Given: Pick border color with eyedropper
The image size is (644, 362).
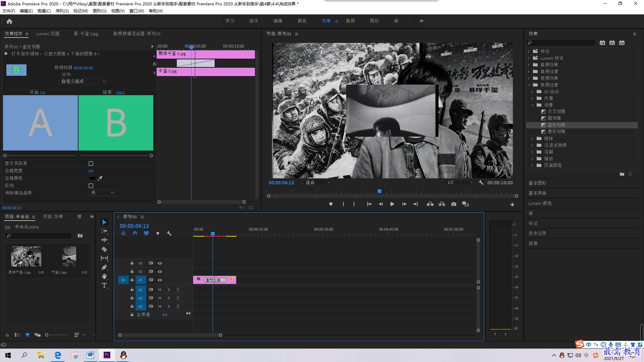Looking at the screenshot, I should (100, 178).
